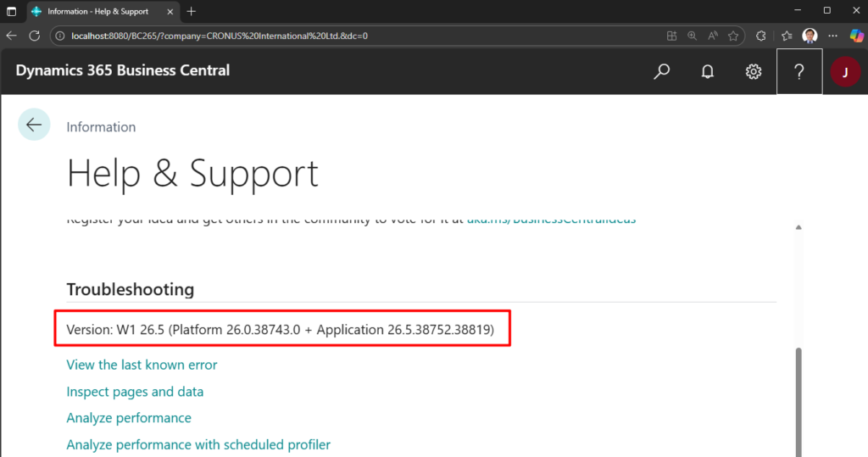Click the localhost address bar
Screen dimensions: 868x457
pos(339,36)
